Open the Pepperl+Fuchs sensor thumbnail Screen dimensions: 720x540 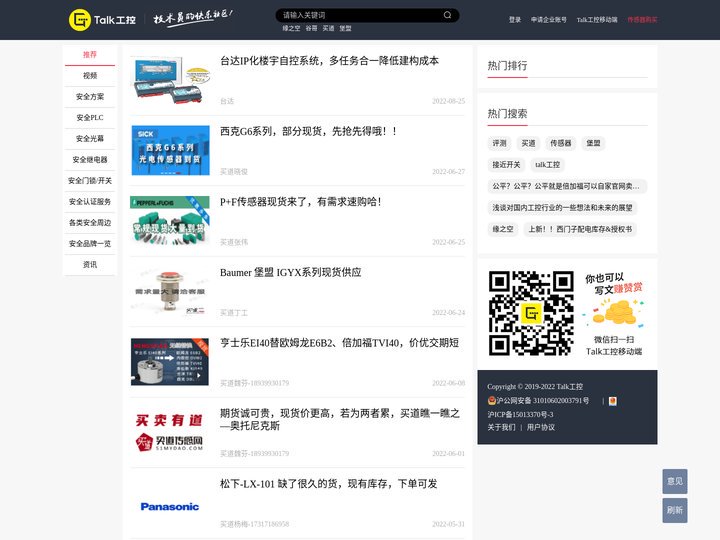[x=170, y=221]
